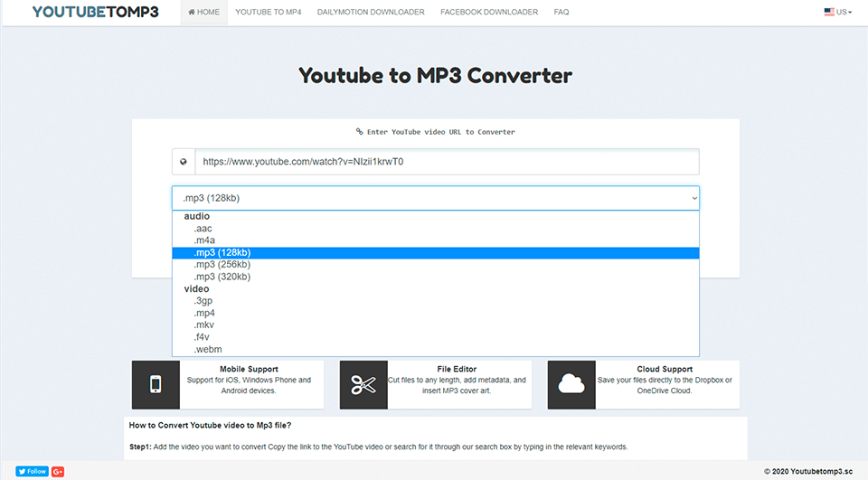Open the HOME nav tab
Screen dimensions: 868x480
pos(203,12)
